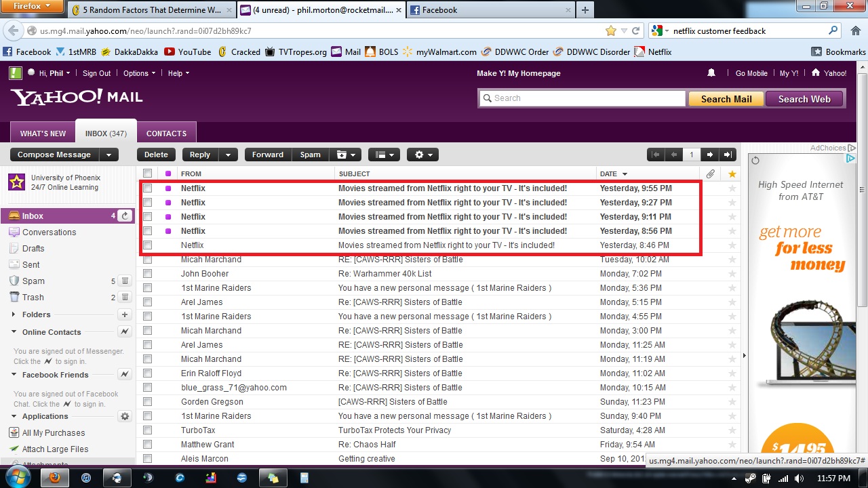The image size is (868, 488).
Task: Go to last page arrow
Action: tap(728, 155)
